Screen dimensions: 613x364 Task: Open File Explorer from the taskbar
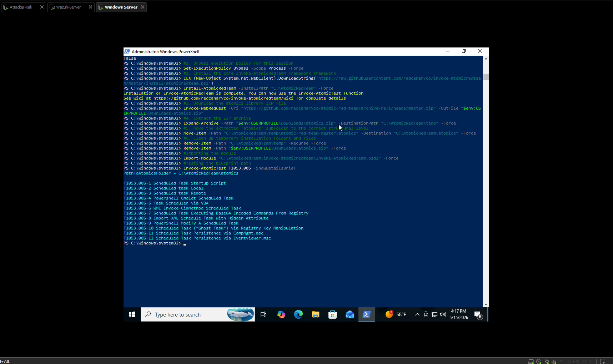pos(316,314)
